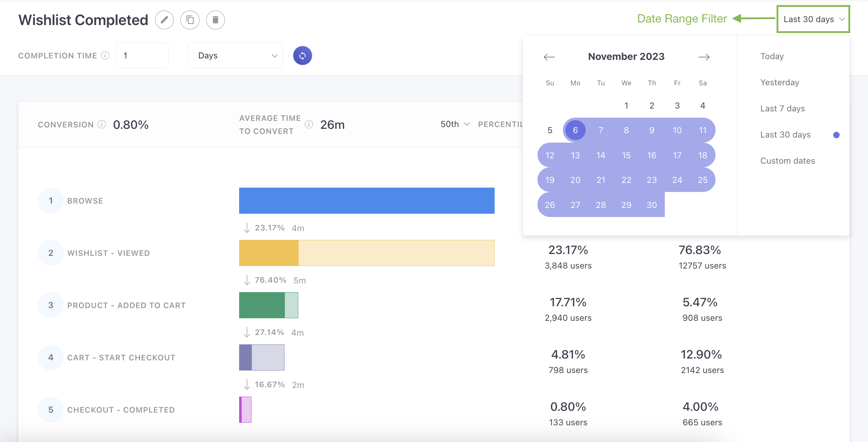This screenshot has height=442, width=868.
Task: Delete the funnel with the trash icon
Action: coord(216,20)
